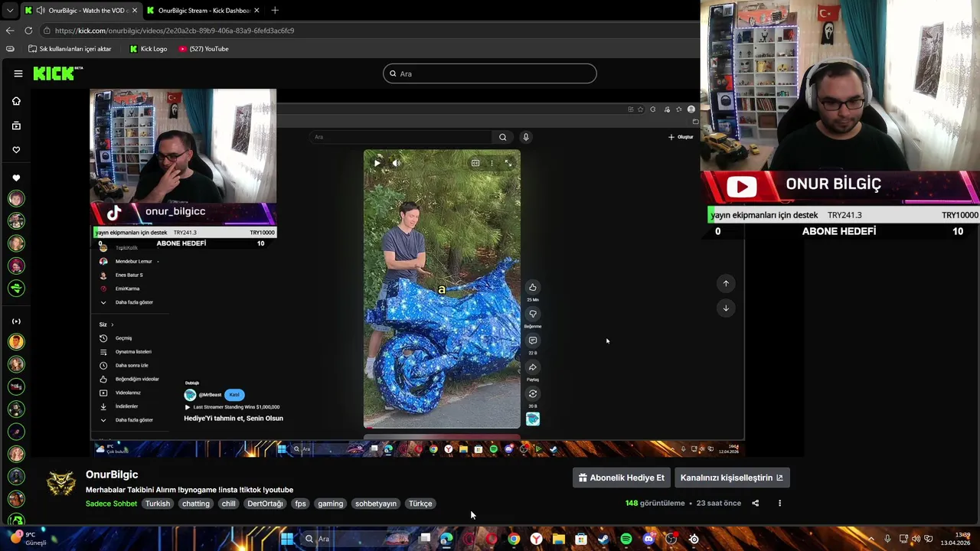
Task: Click the Short's remix icon
Action: point(533,394)
